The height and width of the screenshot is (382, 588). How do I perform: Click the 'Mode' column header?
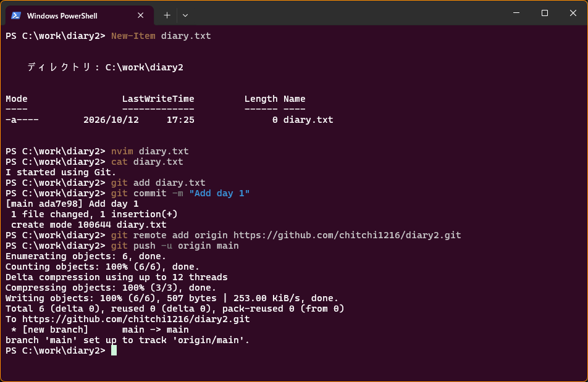click(x=17, y=99)
